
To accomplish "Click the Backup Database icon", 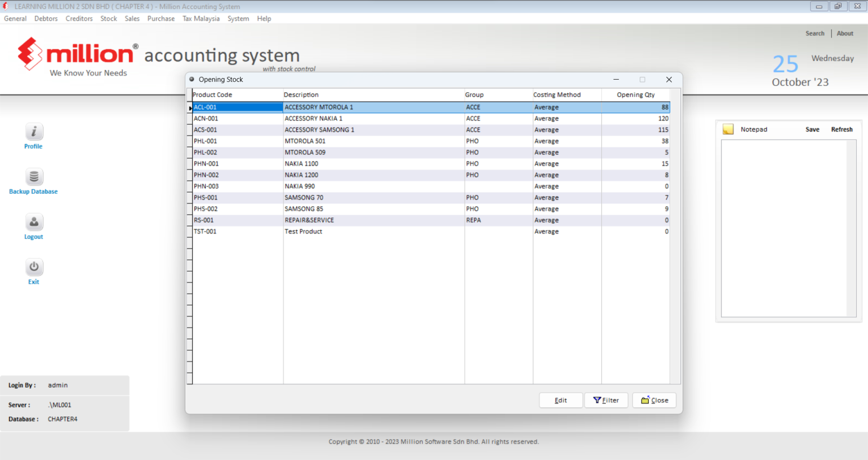I will 34,177.
